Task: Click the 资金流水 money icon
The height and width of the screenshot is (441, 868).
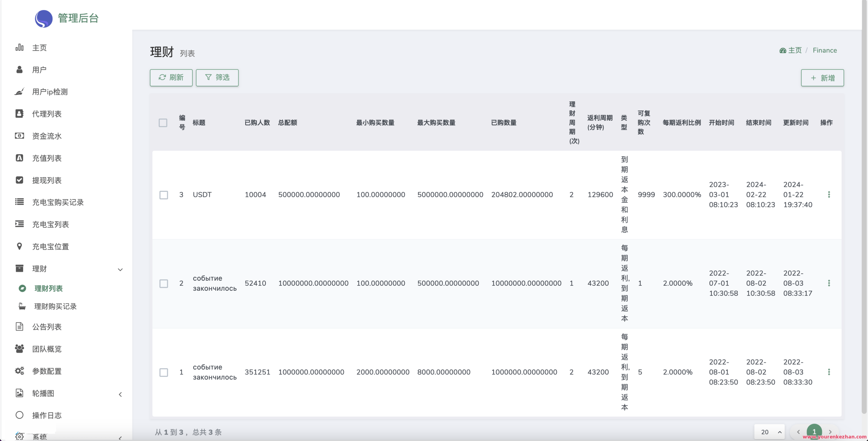Action: (20, 136)
